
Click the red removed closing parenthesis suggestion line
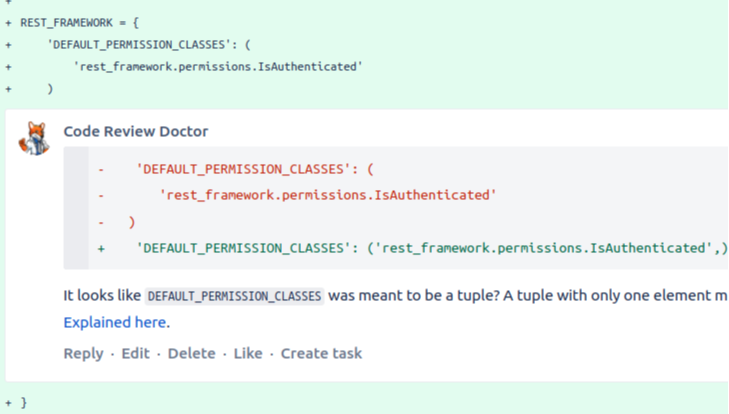point(132,221)
